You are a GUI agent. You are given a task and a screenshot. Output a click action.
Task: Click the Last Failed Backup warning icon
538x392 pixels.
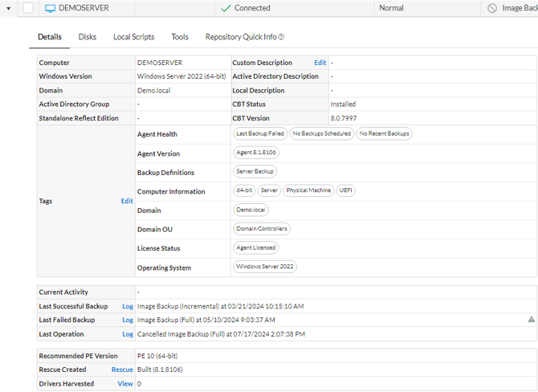[531, 320]
